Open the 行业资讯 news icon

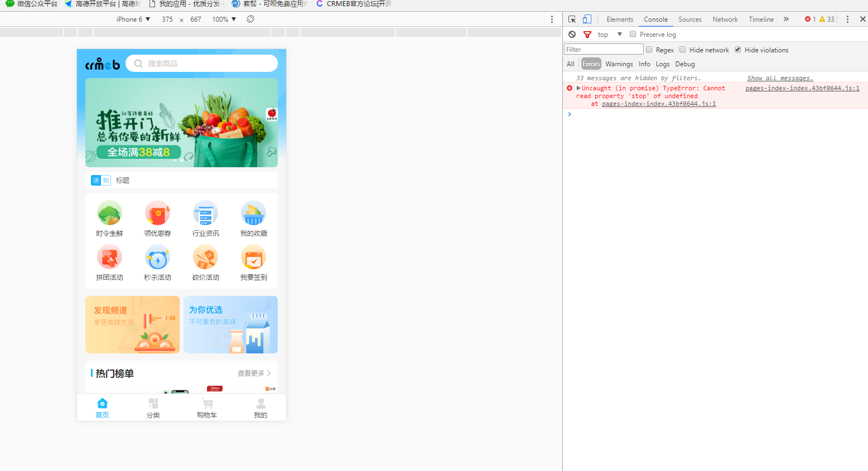click(x=205, y=213)
